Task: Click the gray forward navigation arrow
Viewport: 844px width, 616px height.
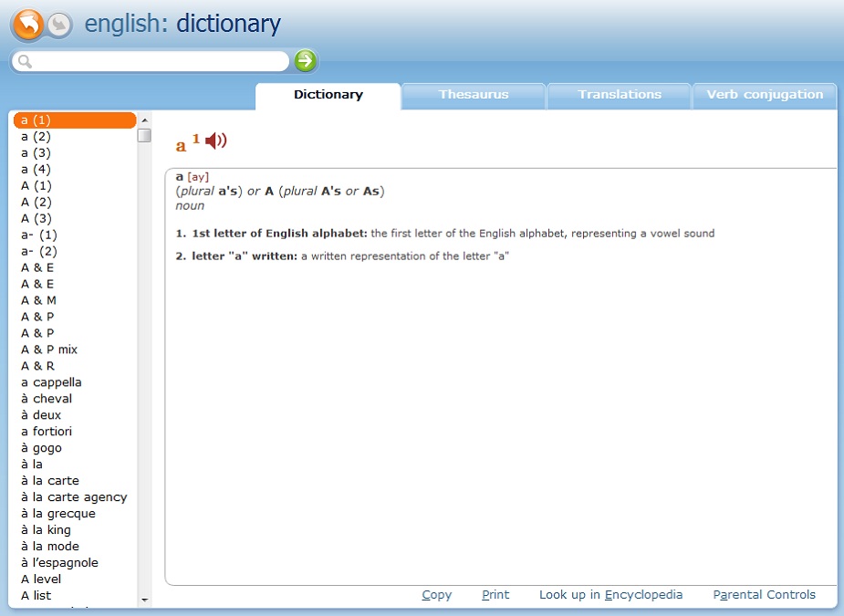Action: (x=59, y=25)
